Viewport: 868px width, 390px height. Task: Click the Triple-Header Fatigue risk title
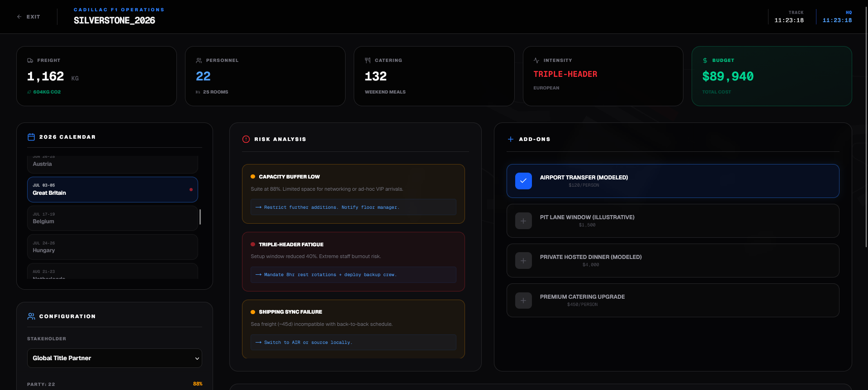click(x=291, y=244)
